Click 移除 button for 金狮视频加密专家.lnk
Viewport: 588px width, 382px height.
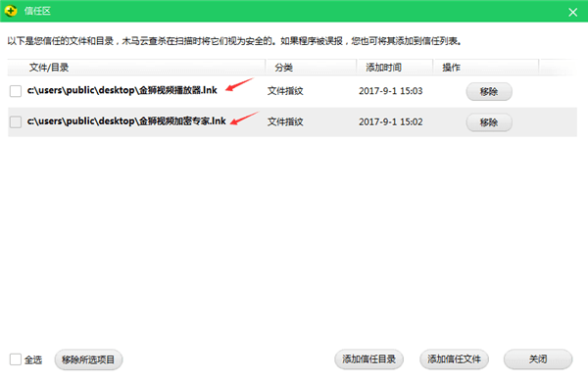tap(489, 122)
